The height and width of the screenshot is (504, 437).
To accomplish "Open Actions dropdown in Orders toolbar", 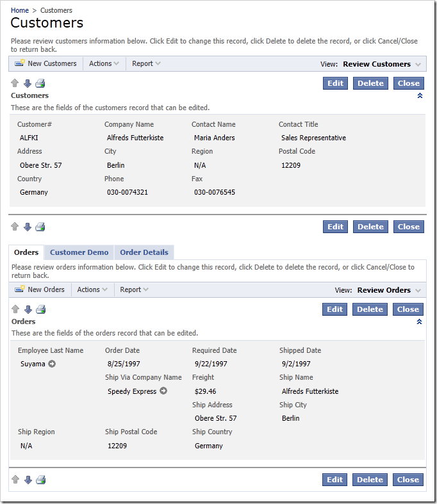I will point(92,289).
